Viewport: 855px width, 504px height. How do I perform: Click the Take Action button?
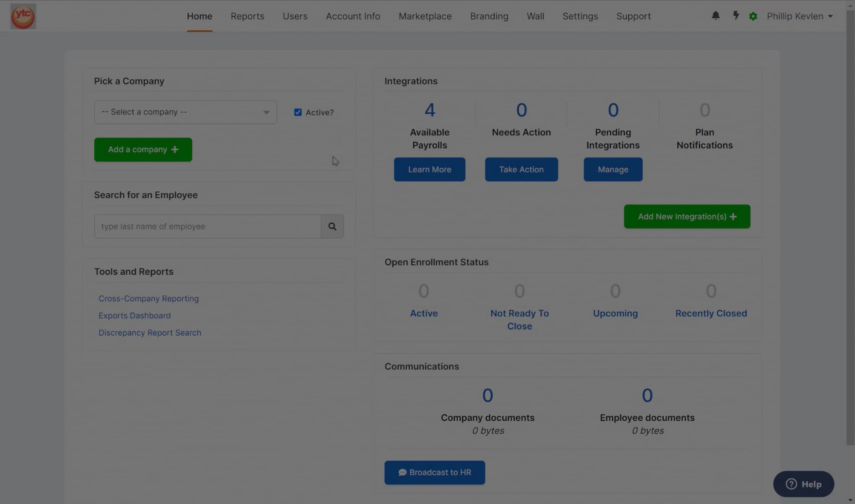coord(521,170)
